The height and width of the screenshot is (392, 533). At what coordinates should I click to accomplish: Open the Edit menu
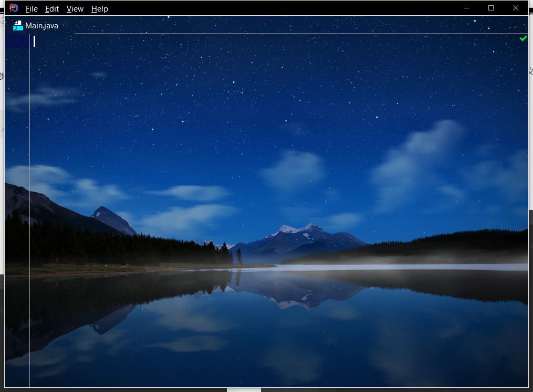(52, 9)
